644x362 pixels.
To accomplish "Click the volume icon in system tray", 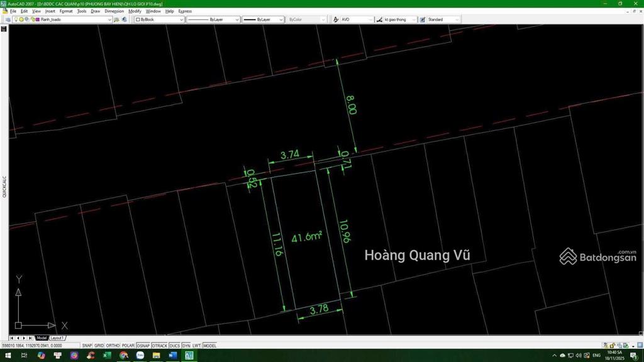I will (x=579, y=356).
